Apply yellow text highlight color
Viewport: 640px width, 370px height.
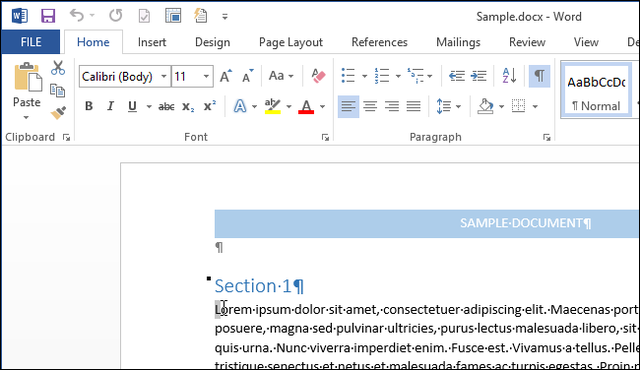272,106
